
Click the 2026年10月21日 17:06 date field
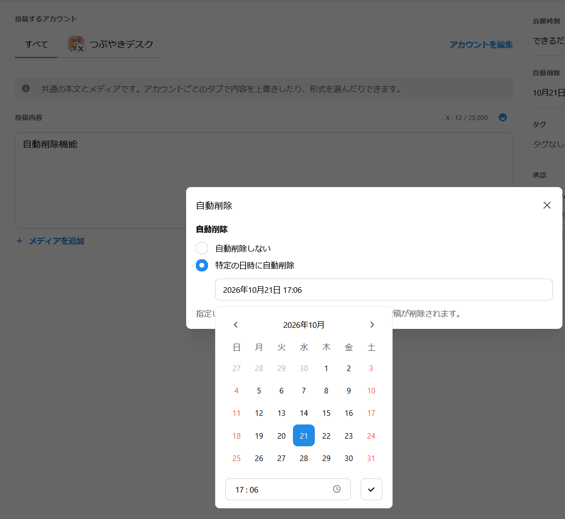(x=383, y=289)
